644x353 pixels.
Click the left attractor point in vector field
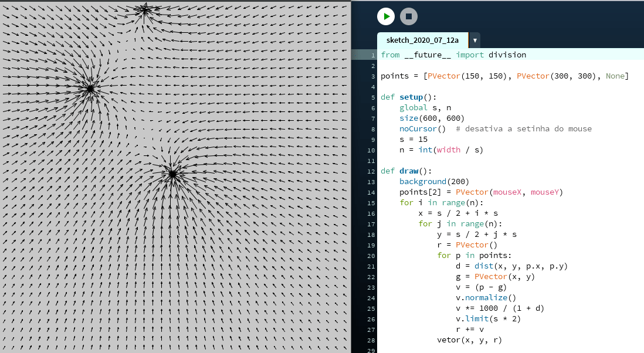coord(90,89)
